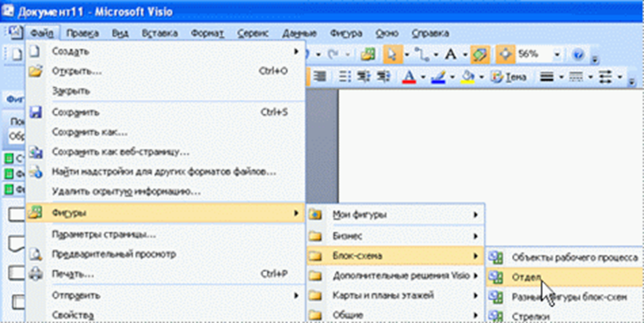Open the Формат menu
644x323 pixels.
(x=207, y=33)
